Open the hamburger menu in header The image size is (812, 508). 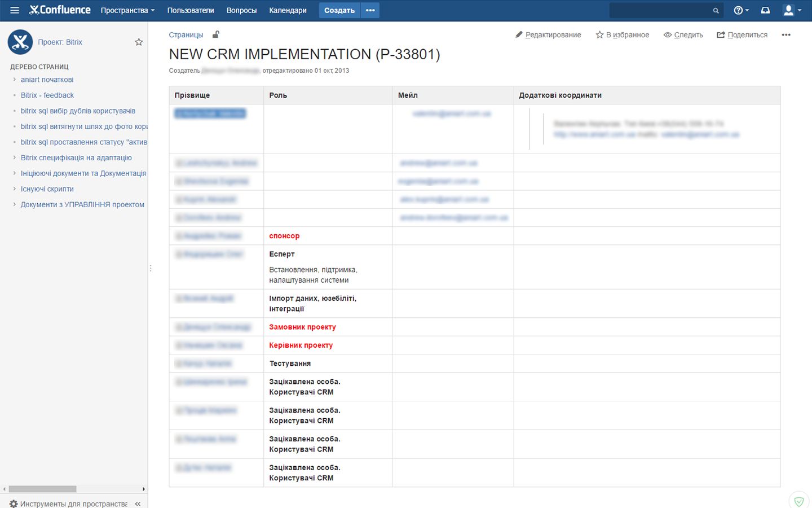click(15, 10)
